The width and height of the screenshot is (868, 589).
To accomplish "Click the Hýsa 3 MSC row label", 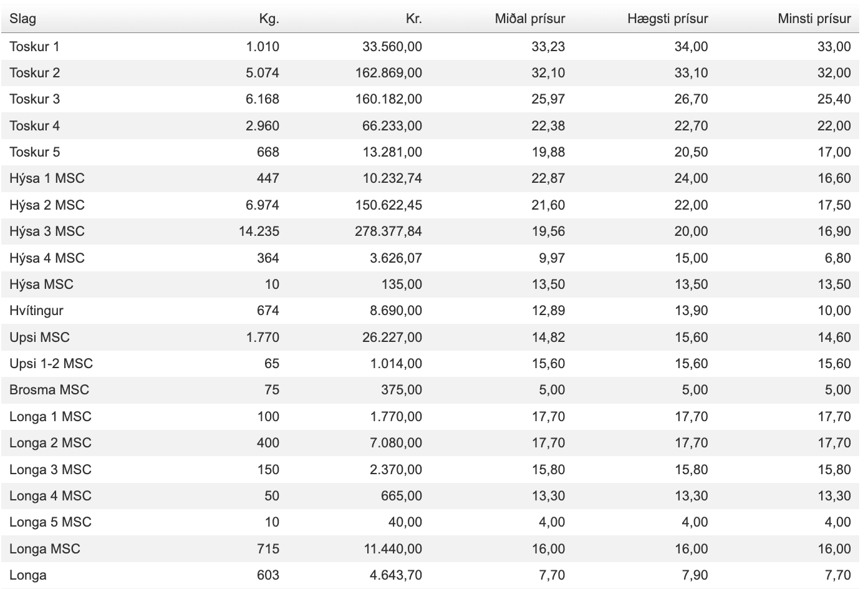I will [47, 231].
